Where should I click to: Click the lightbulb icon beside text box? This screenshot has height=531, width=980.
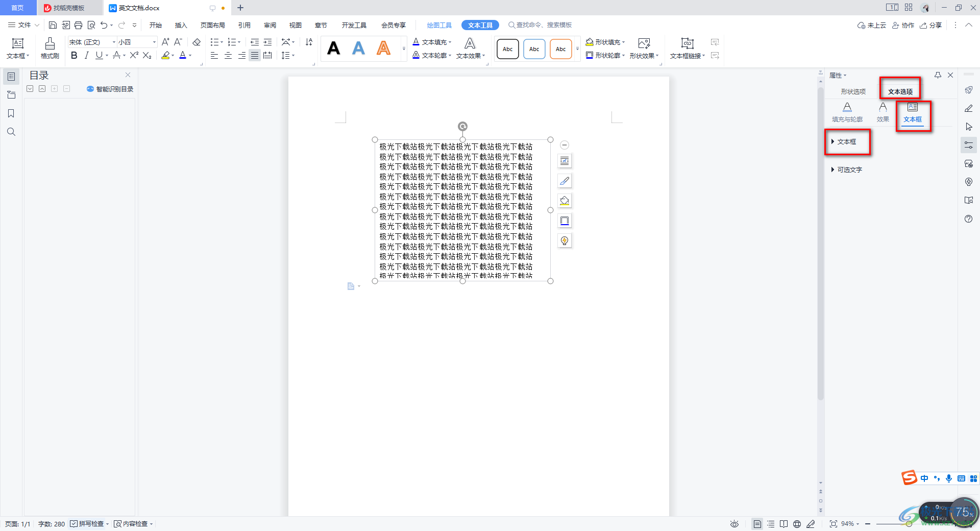click(565, 240)
